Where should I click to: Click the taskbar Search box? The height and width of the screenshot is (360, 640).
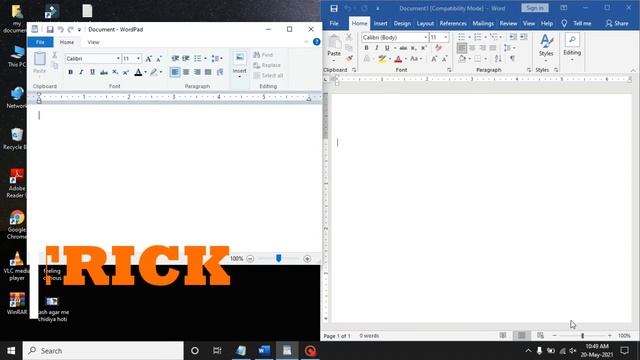(103, 351)
